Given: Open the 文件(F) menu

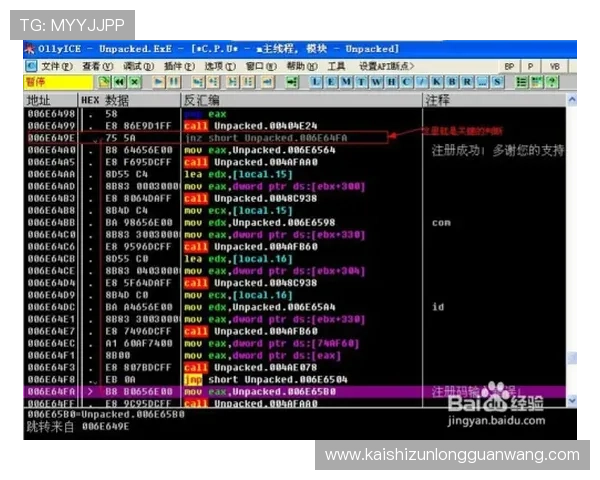Looking at the screenshot, I should point(56,66).
